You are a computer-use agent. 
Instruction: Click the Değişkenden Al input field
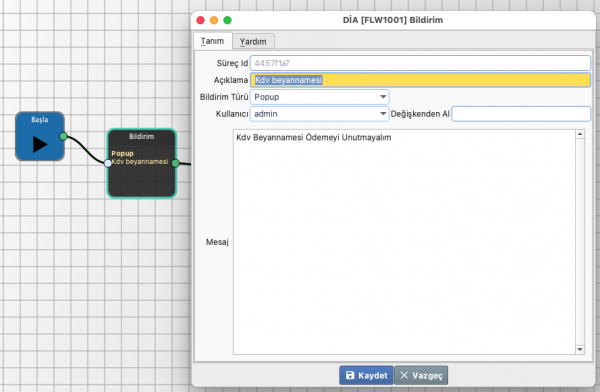pyautogui.click(x=521, y=114)
